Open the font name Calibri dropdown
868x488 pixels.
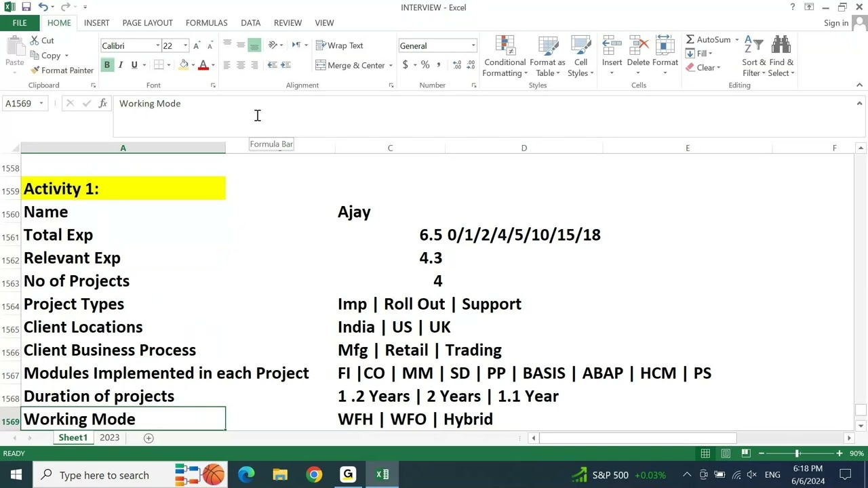pyautogui.click(x=157, y=46)
